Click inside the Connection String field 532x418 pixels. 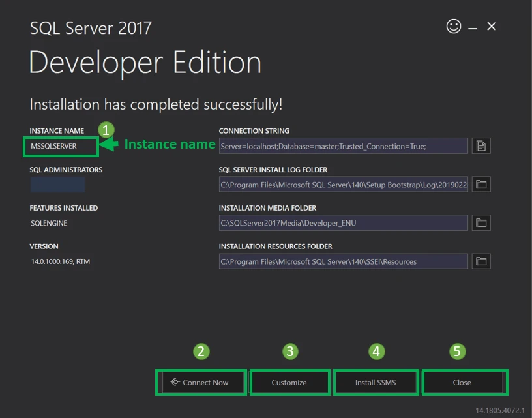[x=343, y=146]
